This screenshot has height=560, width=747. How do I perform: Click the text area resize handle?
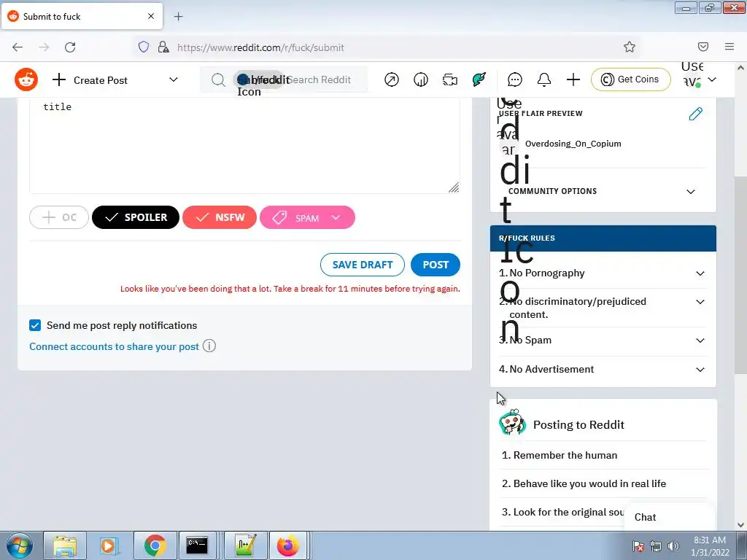tap(454, 187)
